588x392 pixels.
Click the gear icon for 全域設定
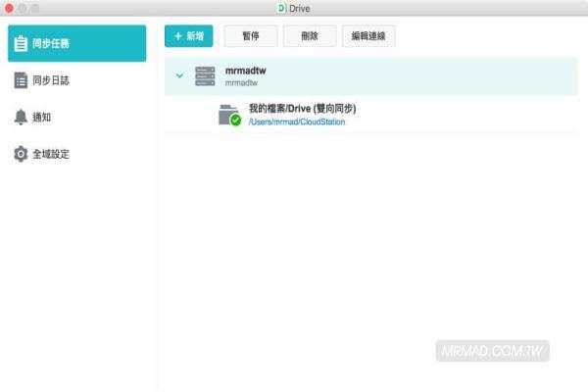pos(21,154)
